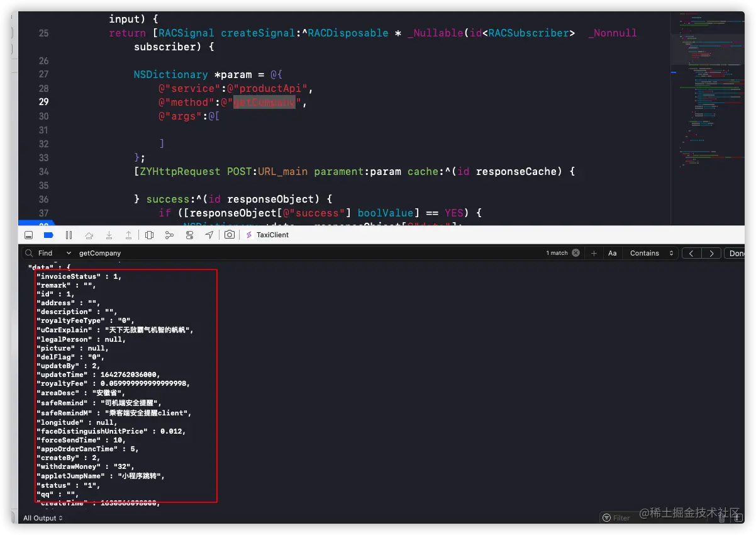Click "appletJumpName" console line

101,476
